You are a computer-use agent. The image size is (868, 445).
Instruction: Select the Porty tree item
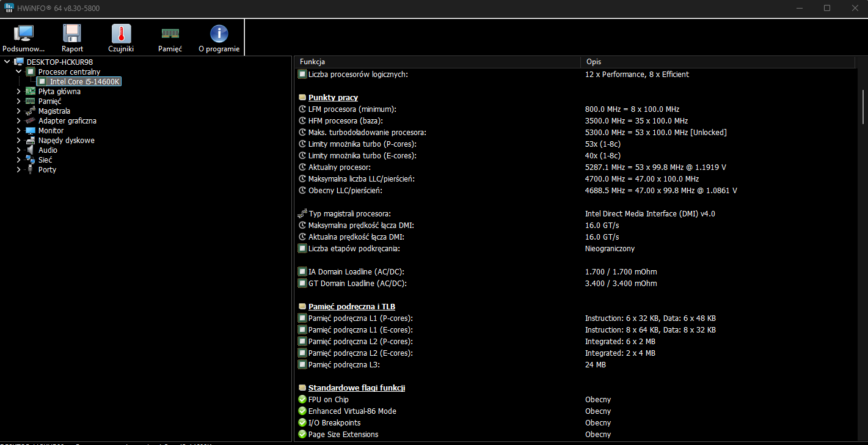pyautogui.click(x=47, y=170)
